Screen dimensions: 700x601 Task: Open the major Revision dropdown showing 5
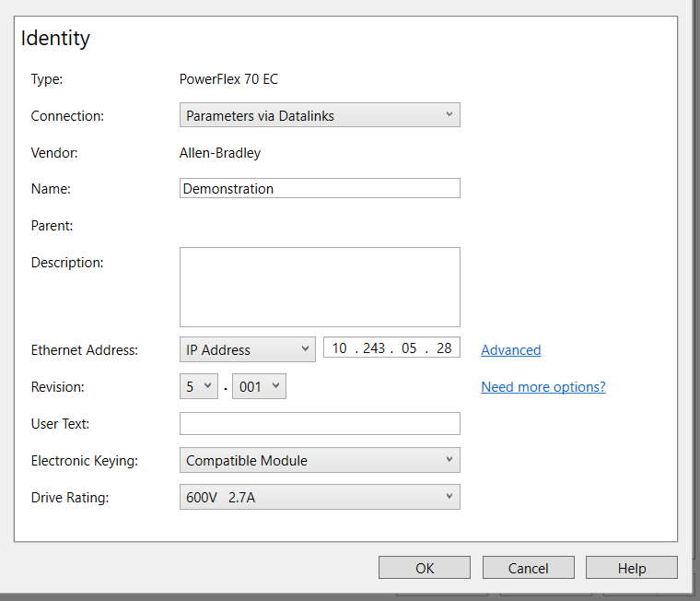(198, 387)
